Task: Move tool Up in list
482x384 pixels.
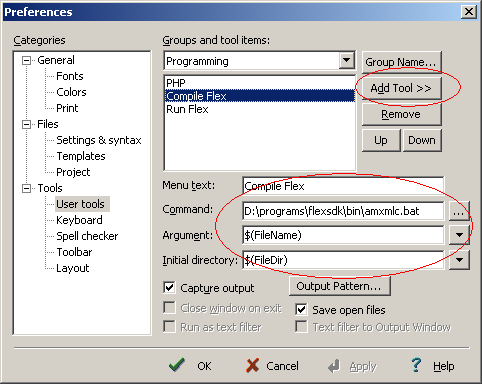Action: pos(381,140)
